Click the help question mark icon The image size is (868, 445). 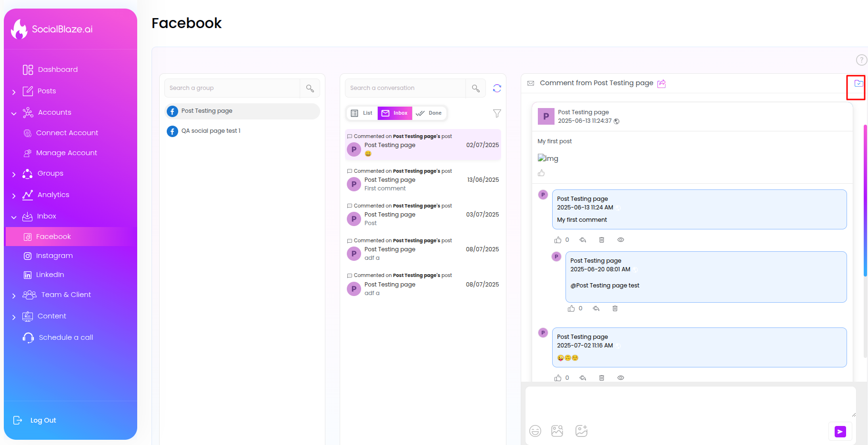click(x=861, y=60)
